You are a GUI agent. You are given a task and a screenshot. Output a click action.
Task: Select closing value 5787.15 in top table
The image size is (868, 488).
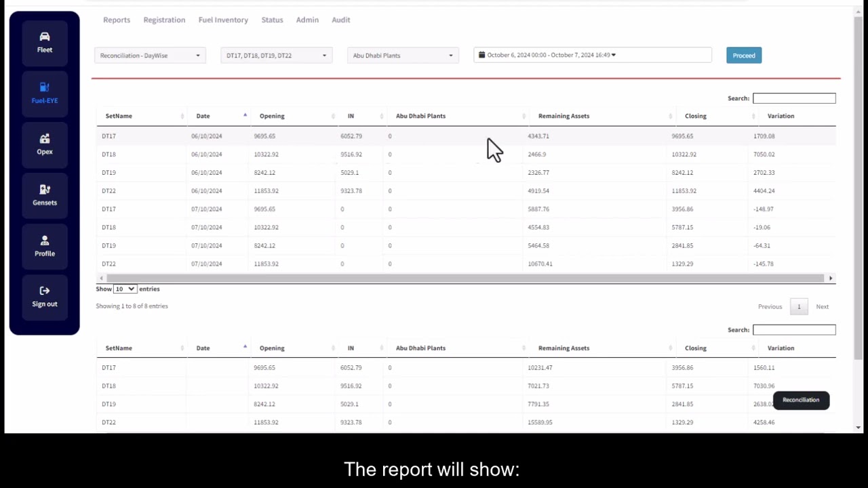[682, 228]
